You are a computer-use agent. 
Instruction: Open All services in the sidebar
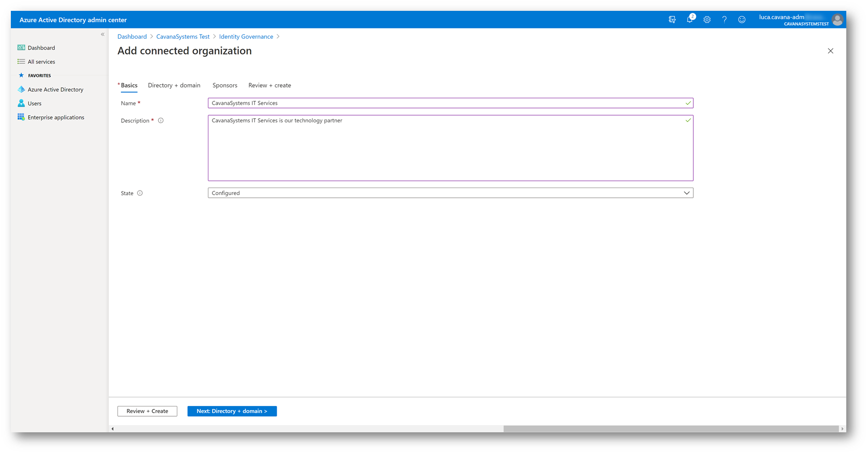(x=41, y=61)
